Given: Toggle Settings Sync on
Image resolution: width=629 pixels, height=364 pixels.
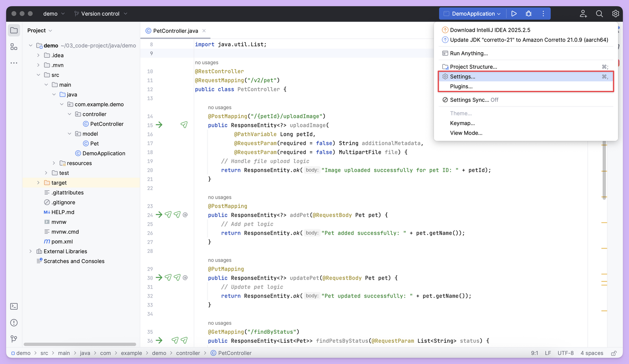Looking at the screenshot, I should tap(474, 100).
